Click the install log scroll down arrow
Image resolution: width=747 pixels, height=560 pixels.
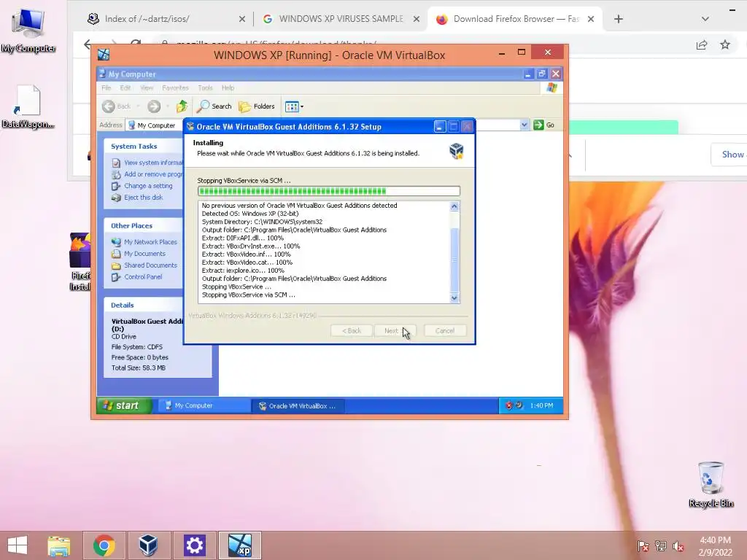(x=454, y=298)
